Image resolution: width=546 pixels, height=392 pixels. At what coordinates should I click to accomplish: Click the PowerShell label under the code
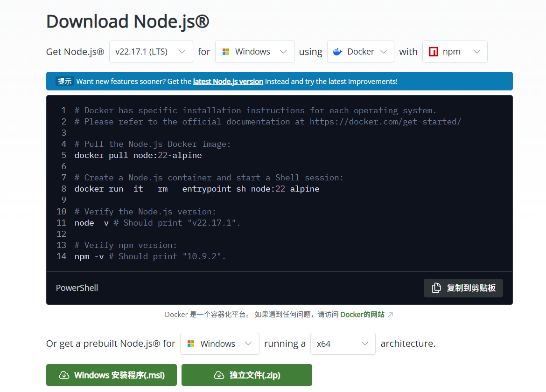[x=77, y=288]
